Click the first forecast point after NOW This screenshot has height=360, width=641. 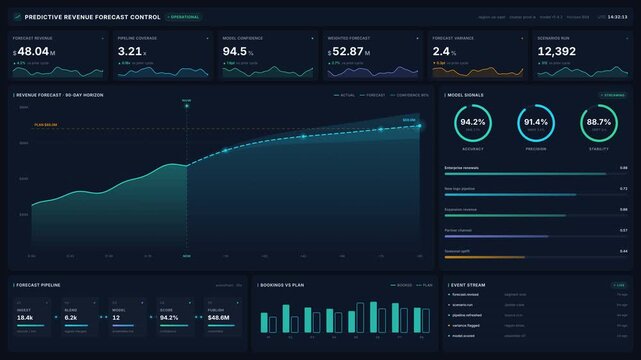pos(225,150)
